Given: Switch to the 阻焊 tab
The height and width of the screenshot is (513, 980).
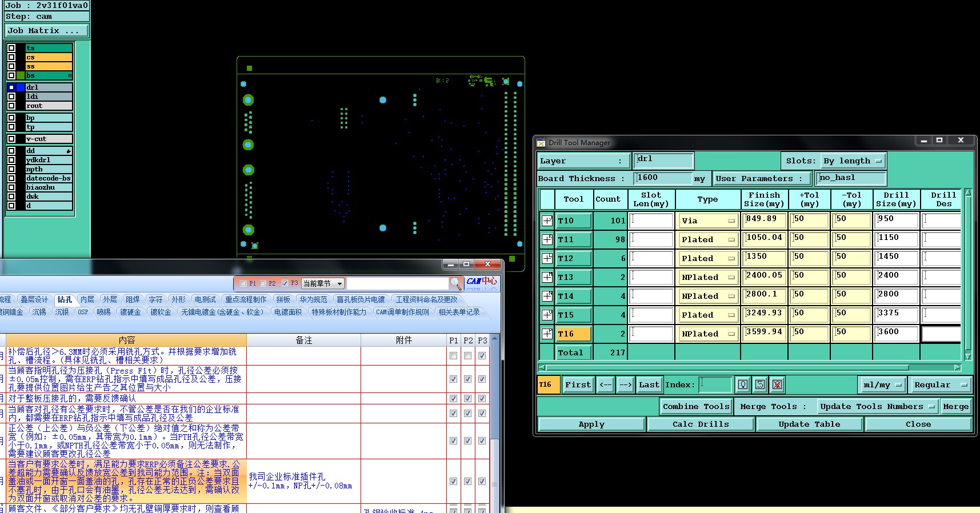Looking at the screenshot, I should pos(133,299).
